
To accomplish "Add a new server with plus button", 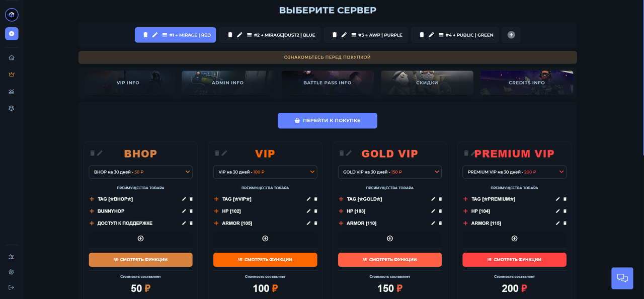I will click(511, 35).
